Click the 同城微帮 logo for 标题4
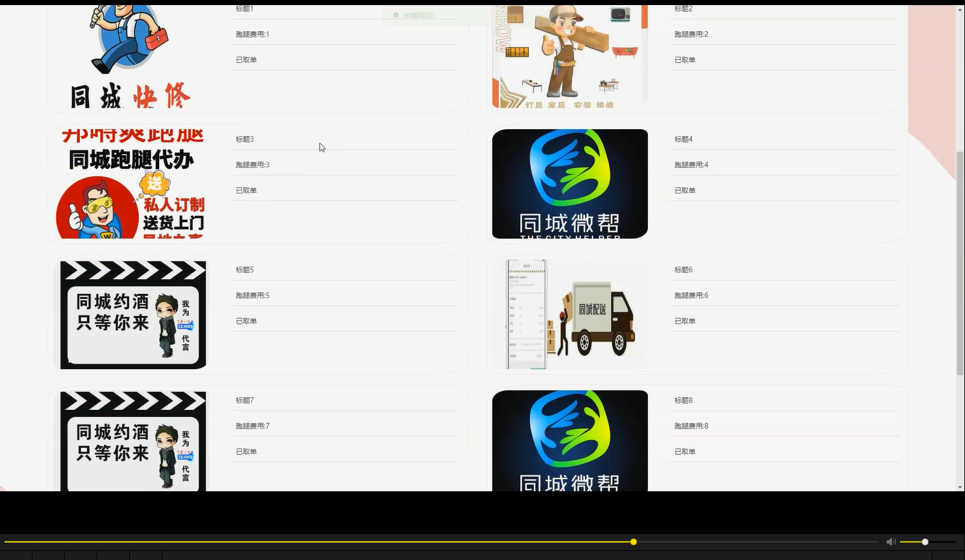This screenshot has height=560, width=965. [570, 184]
